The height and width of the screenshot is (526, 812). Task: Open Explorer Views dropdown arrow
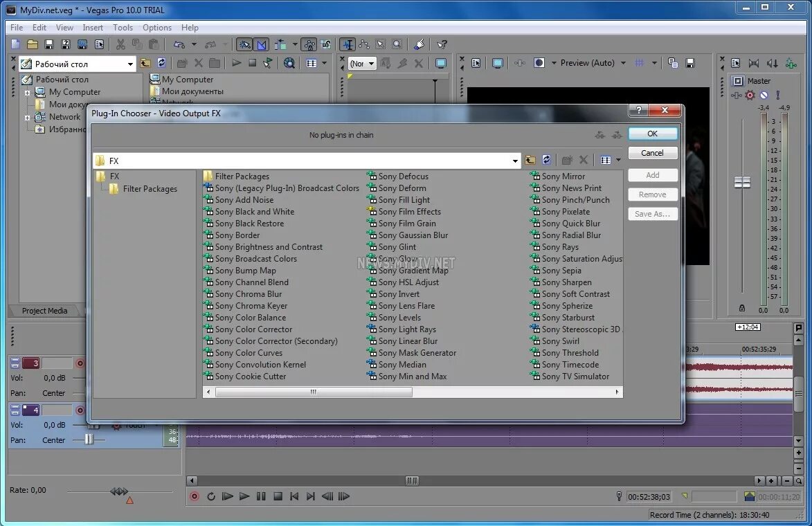click(x=324, y=63)
